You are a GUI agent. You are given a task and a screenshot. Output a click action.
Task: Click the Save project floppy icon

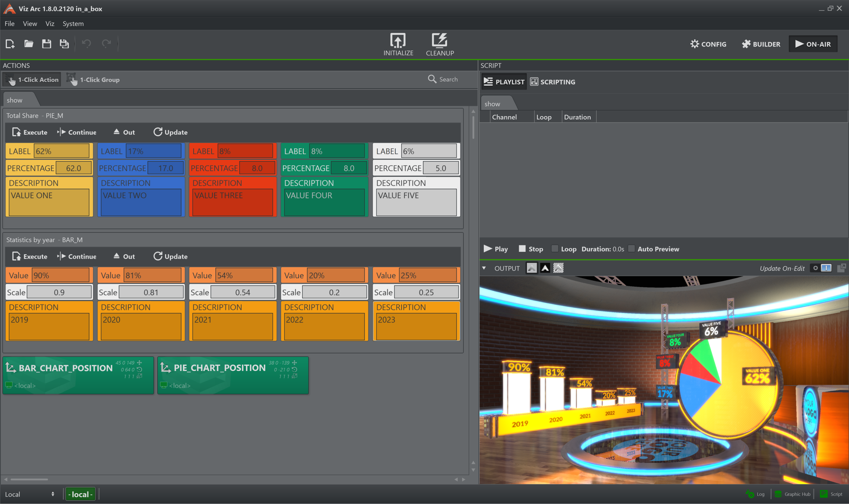click(x=47, y=44)
